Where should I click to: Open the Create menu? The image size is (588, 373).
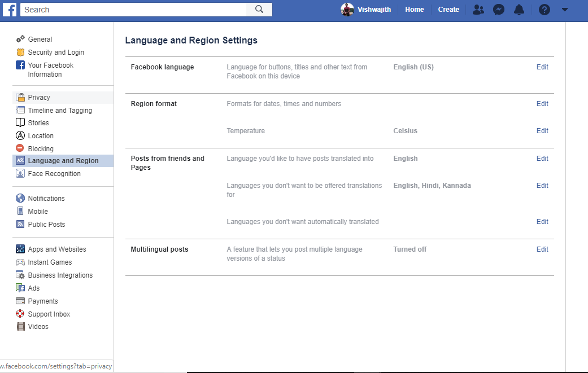pyautogui.click(x=448, y=10)
